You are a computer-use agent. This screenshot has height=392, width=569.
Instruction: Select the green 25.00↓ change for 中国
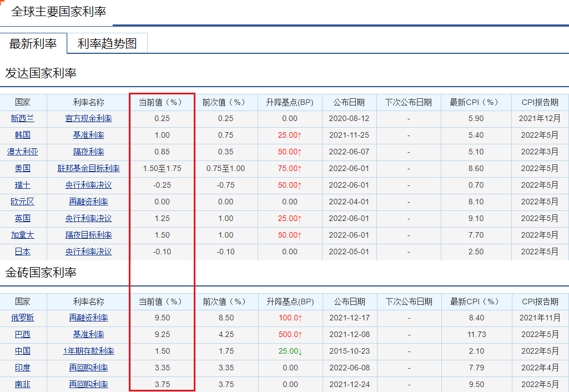(290, 351)
